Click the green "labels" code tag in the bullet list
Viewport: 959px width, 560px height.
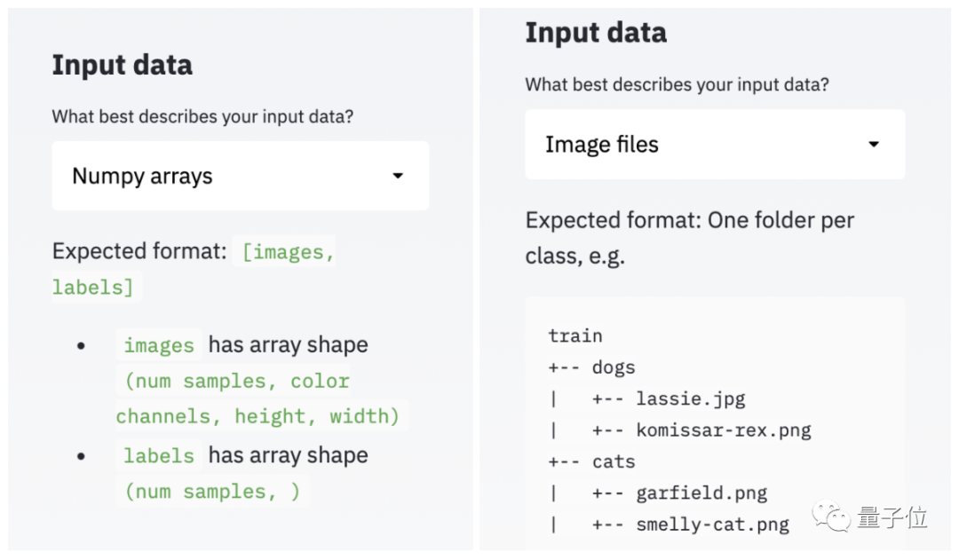[159, 456]
